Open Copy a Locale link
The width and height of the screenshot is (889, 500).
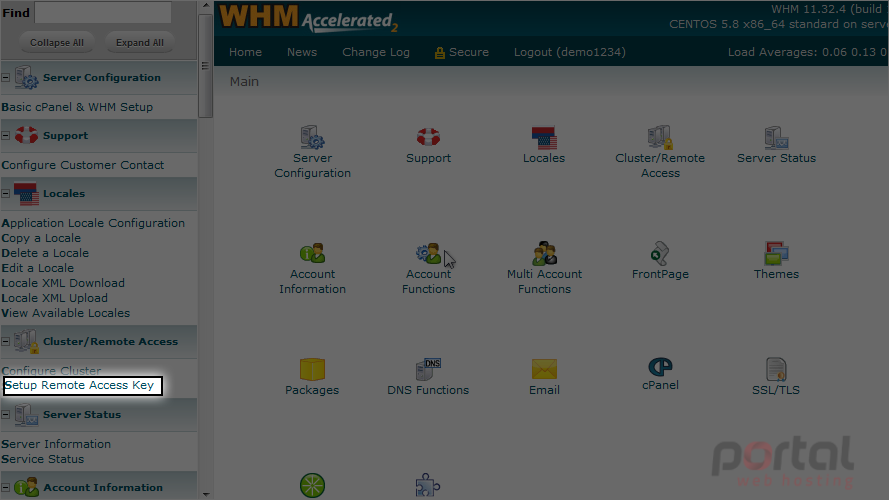41,238
